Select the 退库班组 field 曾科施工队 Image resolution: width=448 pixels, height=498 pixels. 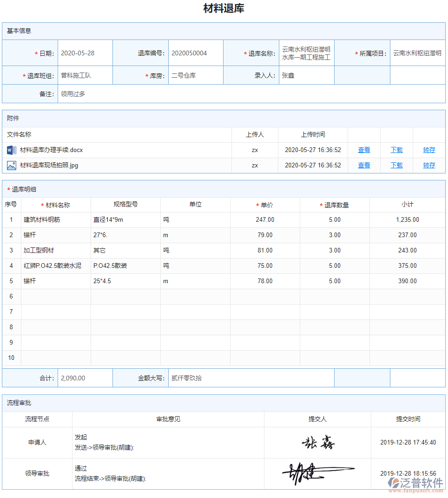coord(85,75)
